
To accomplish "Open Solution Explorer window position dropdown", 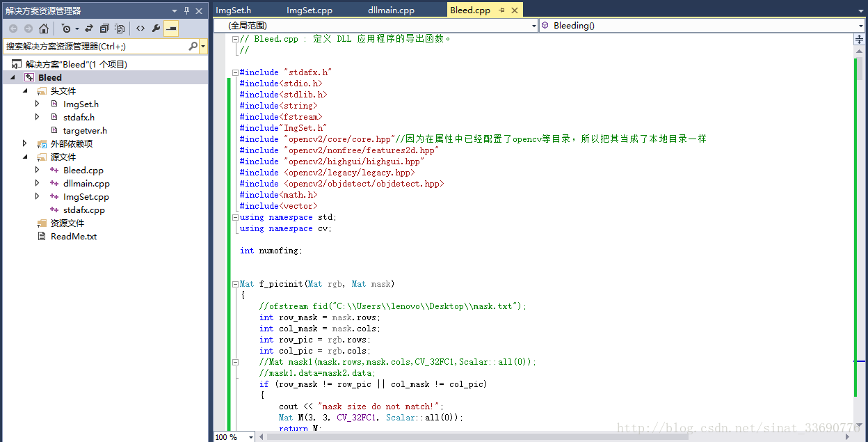I will [x=175, y=10].
